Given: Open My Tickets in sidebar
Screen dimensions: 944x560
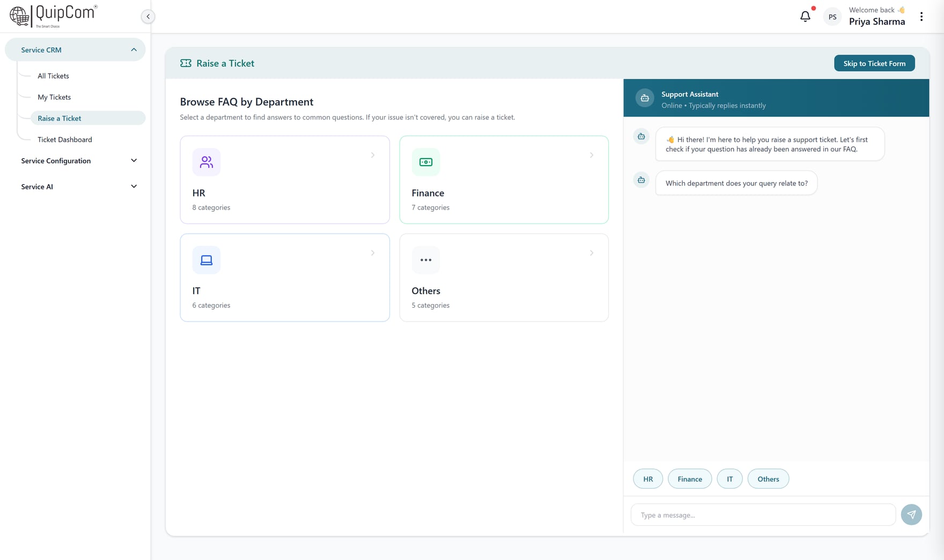Looking at the screenshot, I should (54, 97).
